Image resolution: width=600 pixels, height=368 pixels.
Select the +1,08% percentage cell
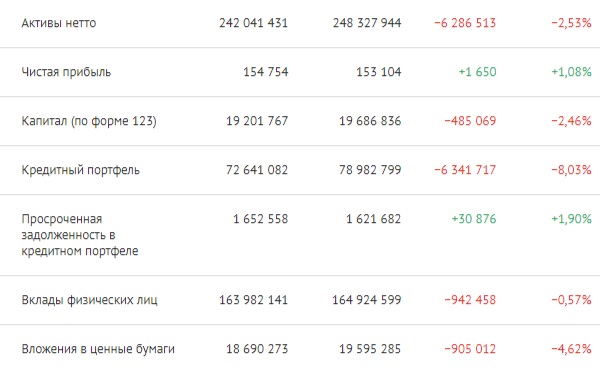[571, 72]
